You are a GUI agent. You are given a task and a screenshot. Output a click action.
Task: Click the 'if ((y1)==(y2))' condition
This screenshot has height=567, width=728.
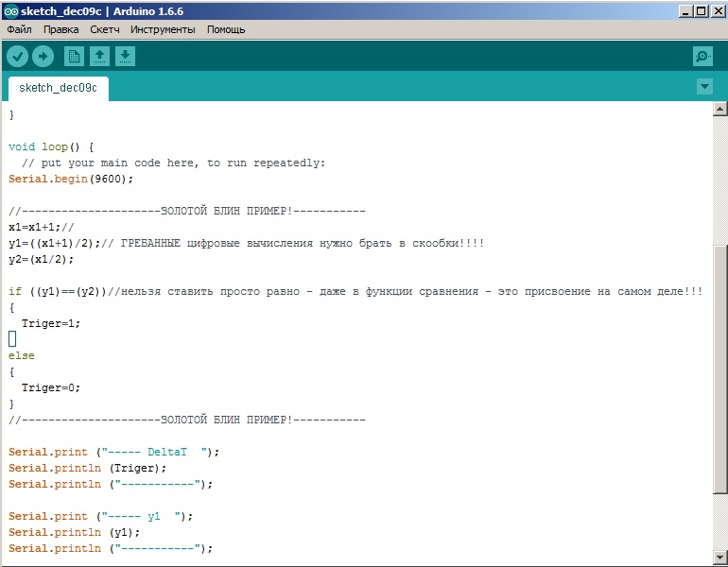[x=58, y=291]
